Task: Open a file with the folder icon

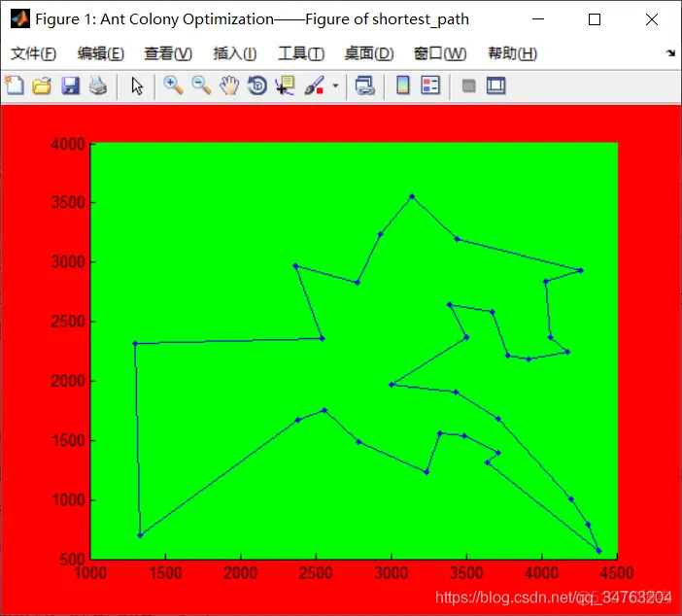Action: (42, 86)
